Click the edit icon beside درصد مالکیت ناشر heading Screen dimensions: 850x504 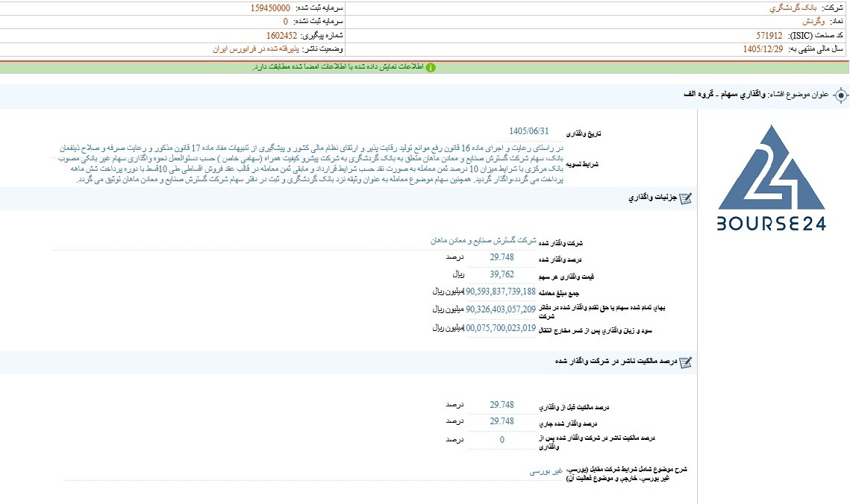(x=685, y=362)
